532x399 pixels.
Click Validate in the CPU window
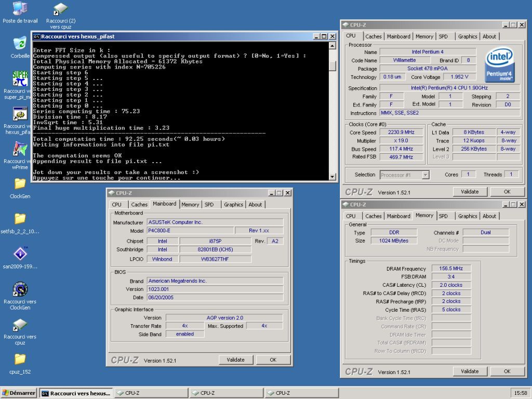tap(470, 192)
